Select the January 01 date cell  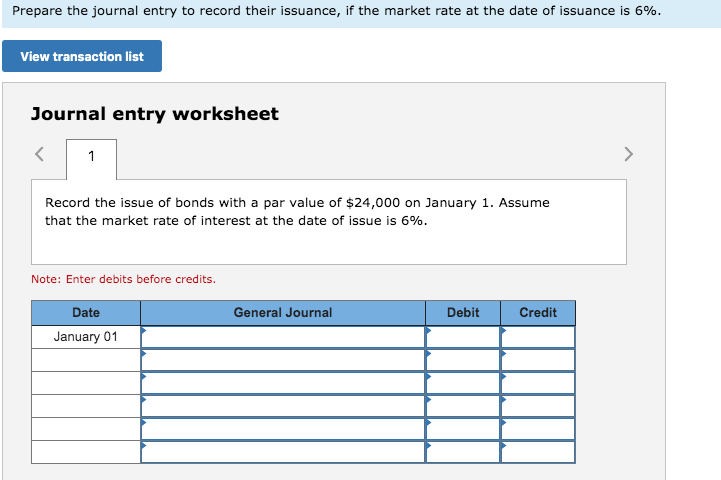point(86,337)
